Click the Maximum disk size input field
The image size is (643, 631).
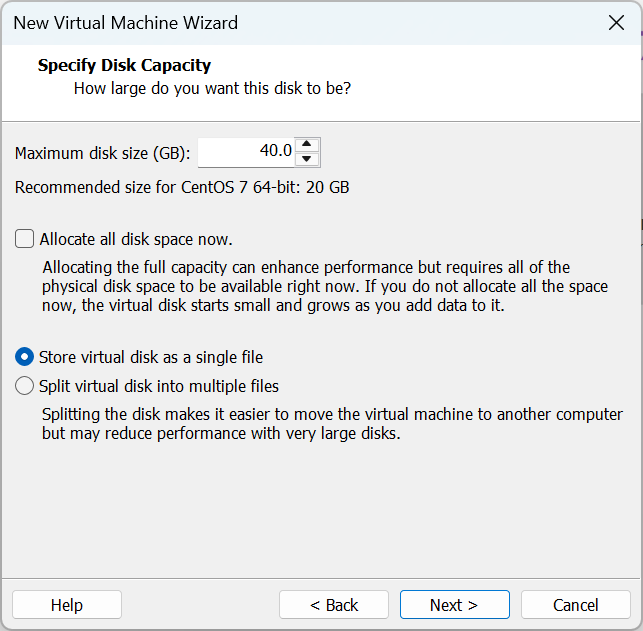[x=247, y=152]
